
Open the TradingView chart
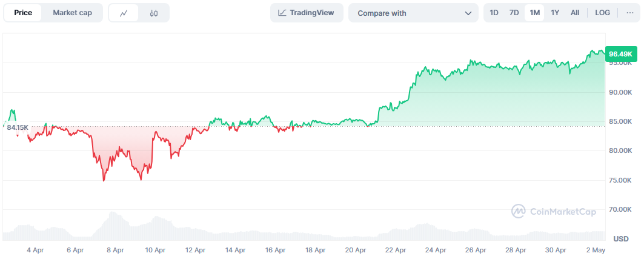[x=307, y=13]
